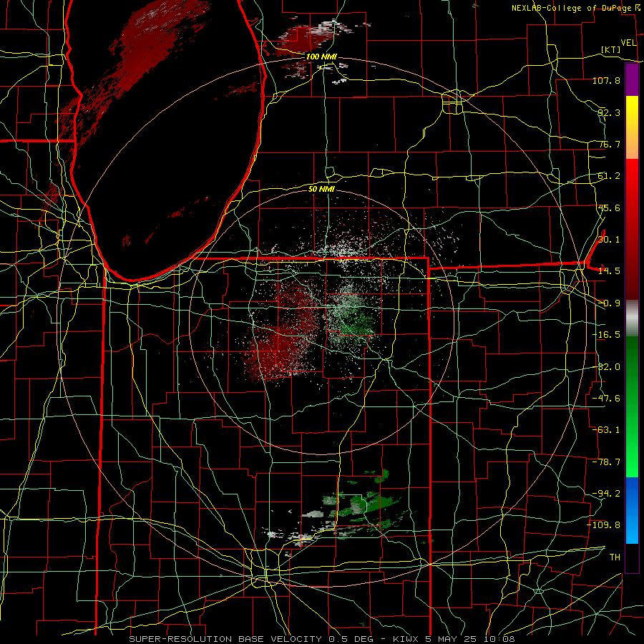The image size is (644, 644).
Task: Select the 30.1 velocity scale value
Action: 609,240
